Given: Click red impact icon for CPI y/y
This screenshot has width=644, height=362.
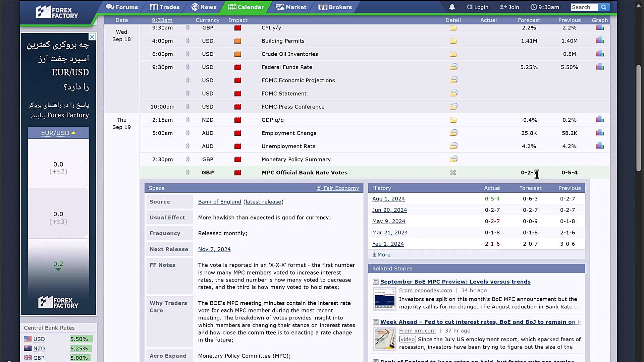Looking at the screenshot, I should click(x=238, y=28).
